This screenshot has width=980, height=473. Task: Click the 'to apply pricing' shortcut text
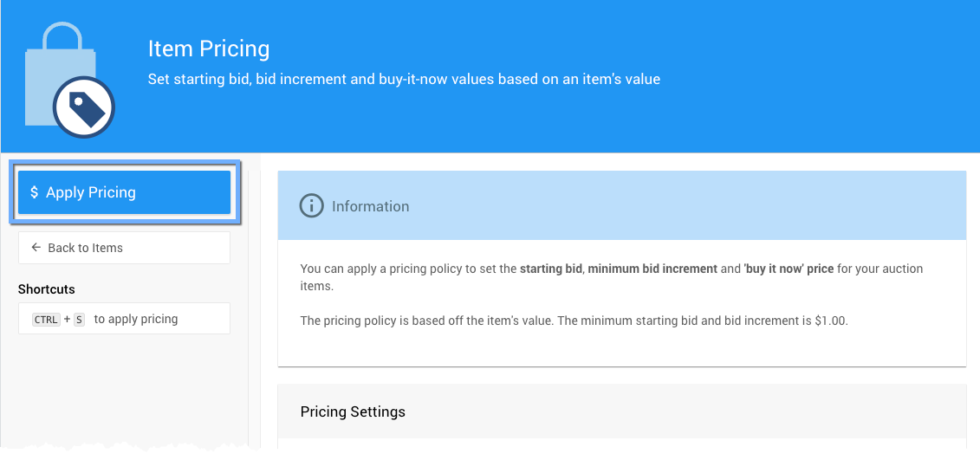click(x=136, y=319)
